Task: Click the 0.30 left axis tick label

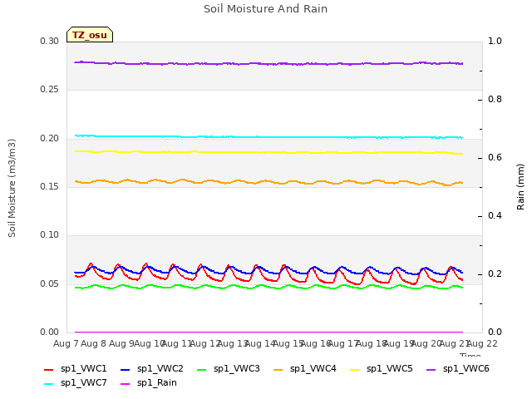Action: [x=50, y=42]
